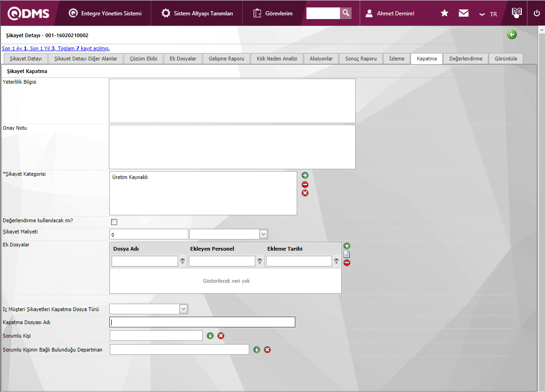Clear the Şikayet Kategorisi list with red X
The image size is (545, 392).
coord(305,193)
